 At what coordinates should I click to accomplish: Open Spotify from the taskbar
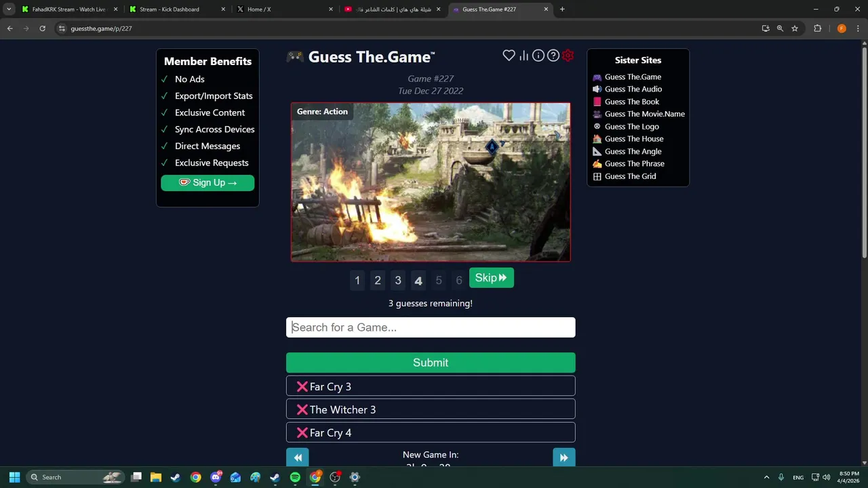(295, 477)
